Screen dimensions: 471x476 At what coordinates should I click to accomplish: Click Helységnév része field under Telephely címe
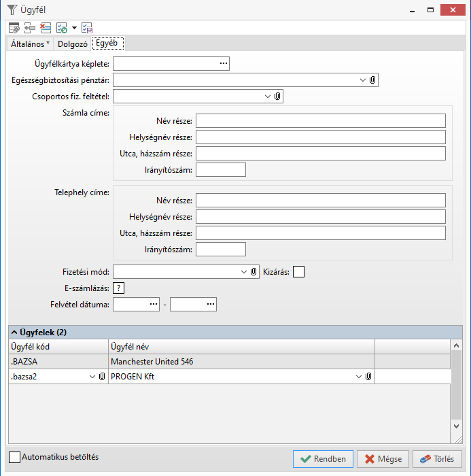(x=321, y=217)
